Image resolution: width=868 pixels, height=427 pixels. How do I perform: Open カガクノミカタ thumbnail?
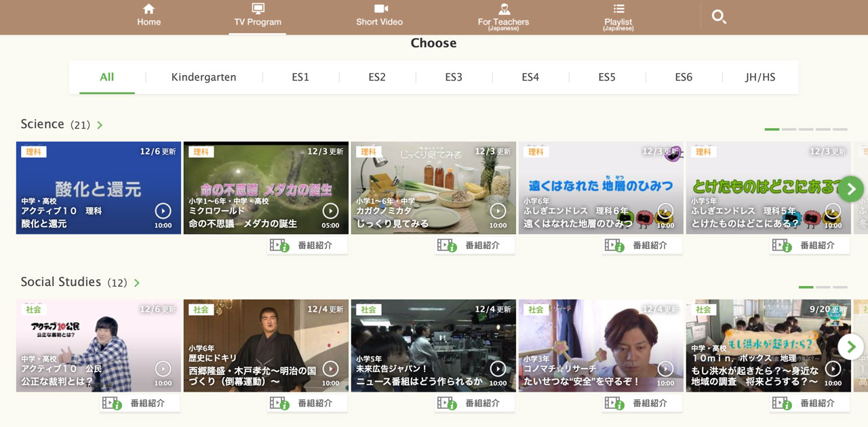tap(433, 188)
